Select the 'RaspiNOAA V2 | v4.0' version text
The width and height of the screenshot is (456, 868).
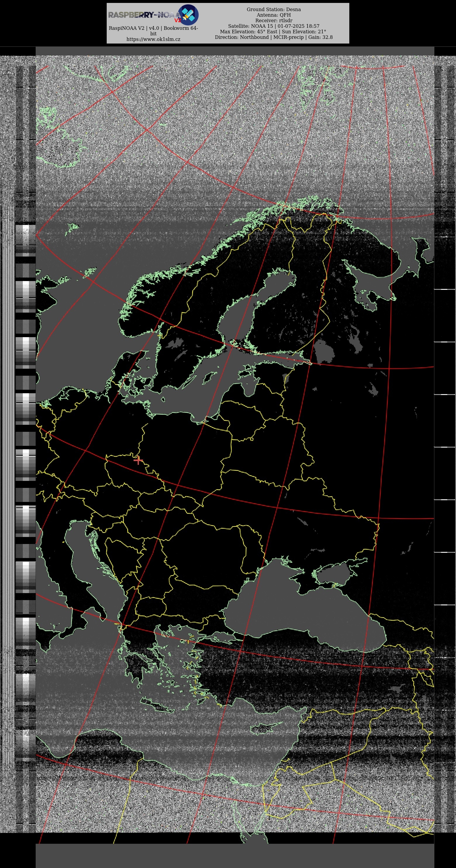point(153,31)
